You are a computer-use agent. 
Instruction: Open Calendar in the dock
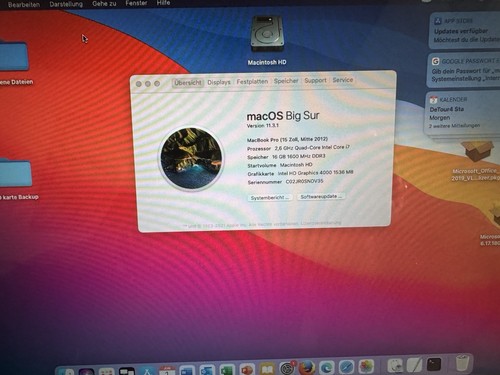click(167, 370)
